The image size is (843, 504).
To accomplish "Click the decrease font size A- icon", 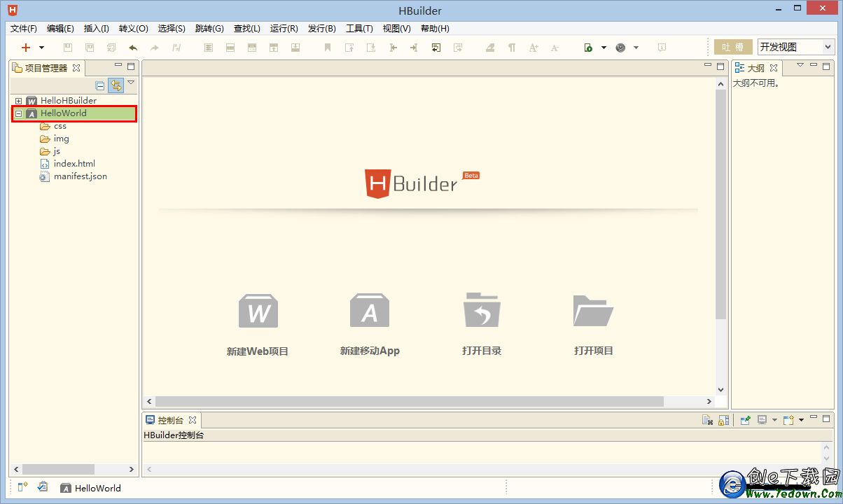I will coord(555,48).
